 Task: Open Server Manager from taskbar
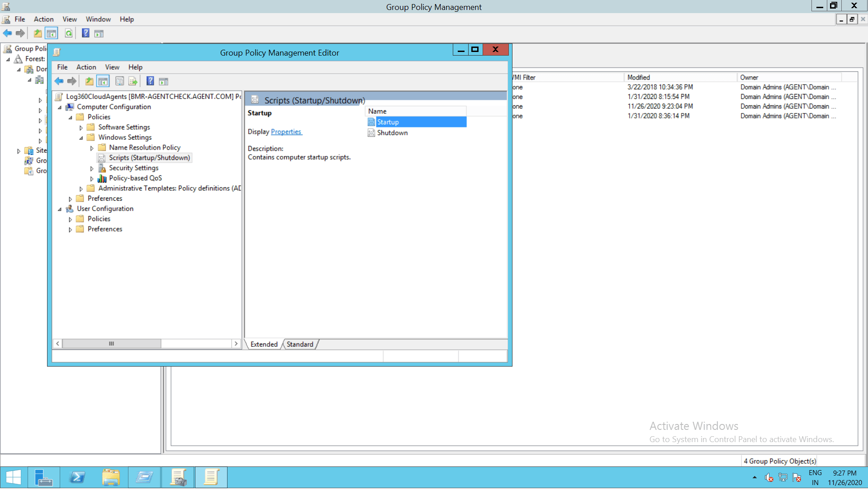[x=44, y=477]
